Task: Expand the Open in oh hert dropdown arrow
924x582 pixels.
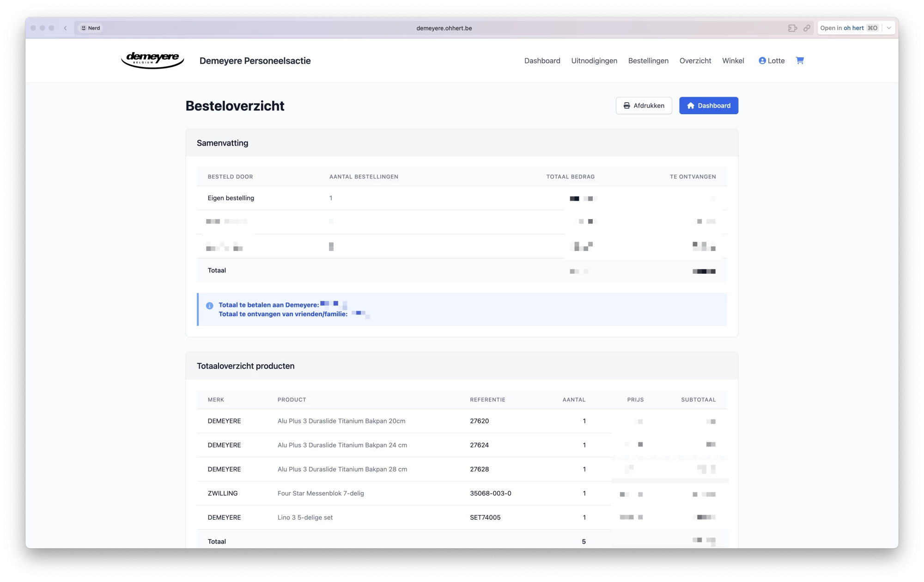Action: coord(889,28)
